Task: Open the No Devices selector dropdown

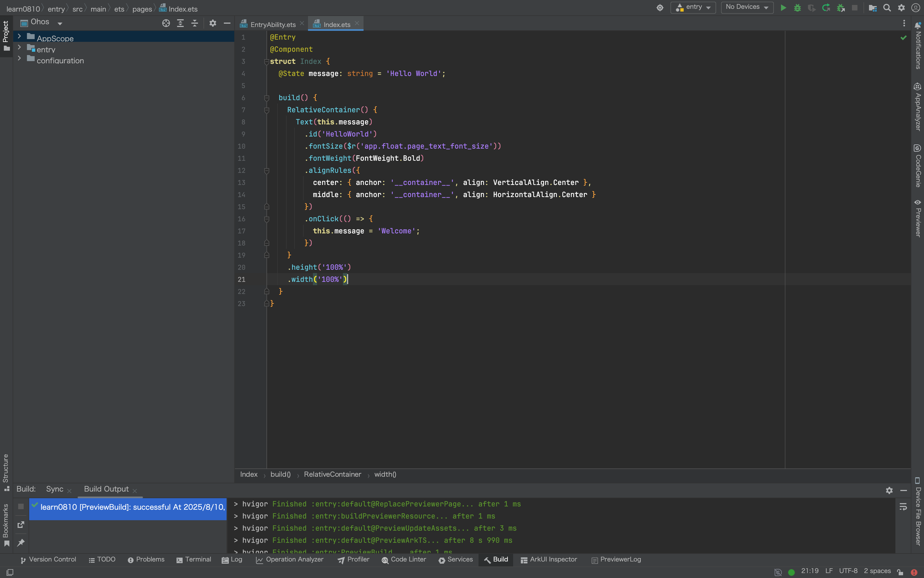Action: pos(747,7)
